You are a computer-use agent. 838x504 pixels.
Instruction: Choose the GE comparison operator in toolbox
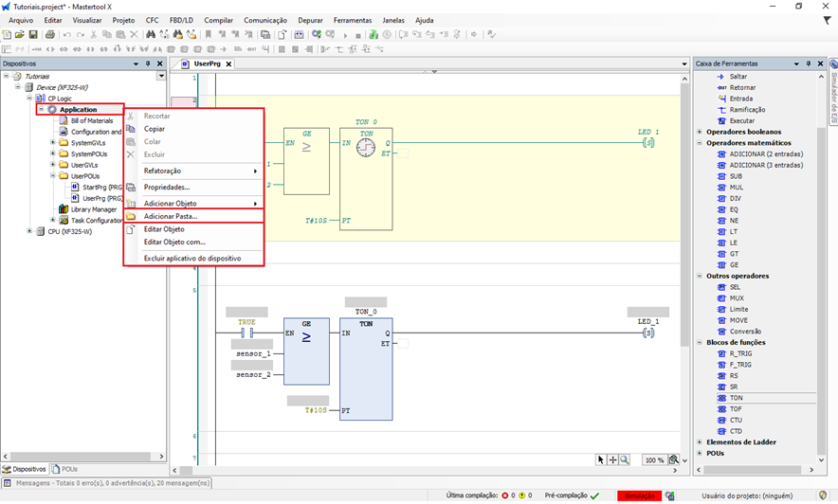click(734, 265)
